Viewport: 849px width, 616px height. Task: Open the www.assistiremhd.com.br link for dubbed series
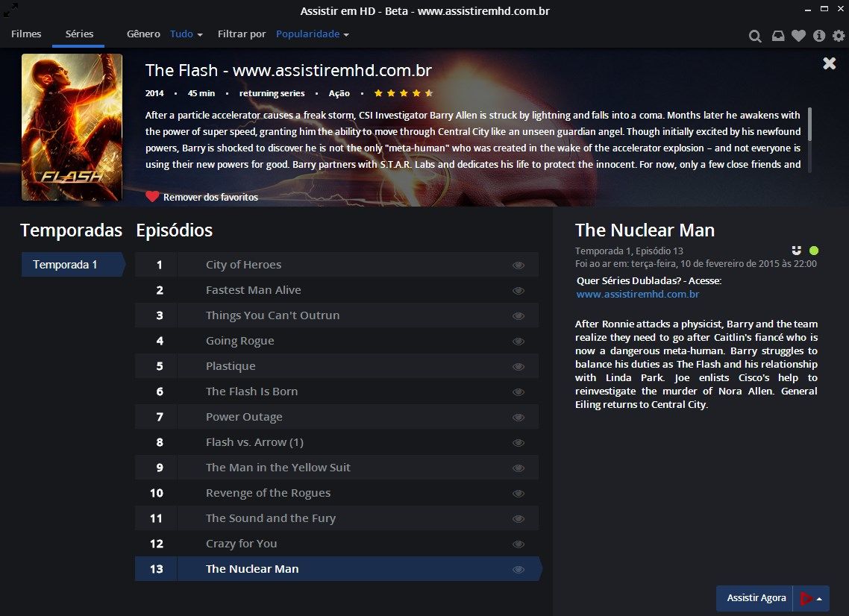click(x=637, y=294)
